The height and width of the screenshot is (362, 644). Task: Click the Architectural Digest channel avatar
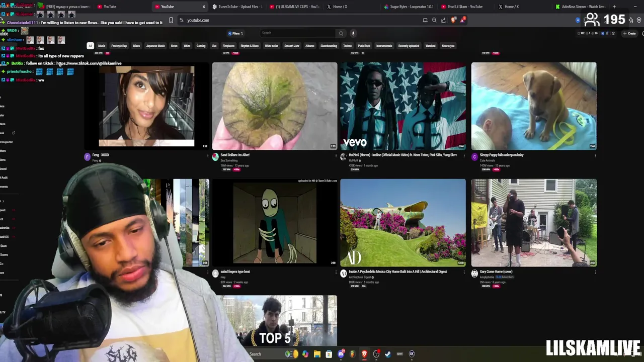(344, 274)
